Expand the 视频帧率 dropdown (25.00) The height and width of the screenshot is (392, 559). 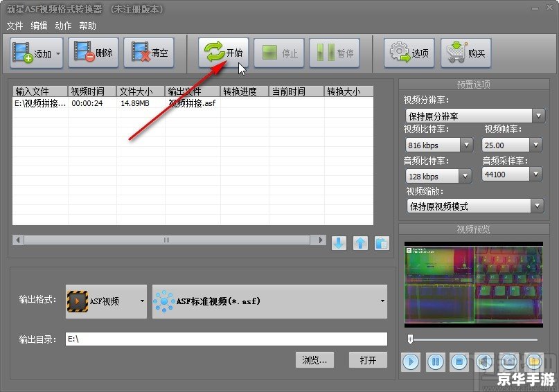click(535, 145)
